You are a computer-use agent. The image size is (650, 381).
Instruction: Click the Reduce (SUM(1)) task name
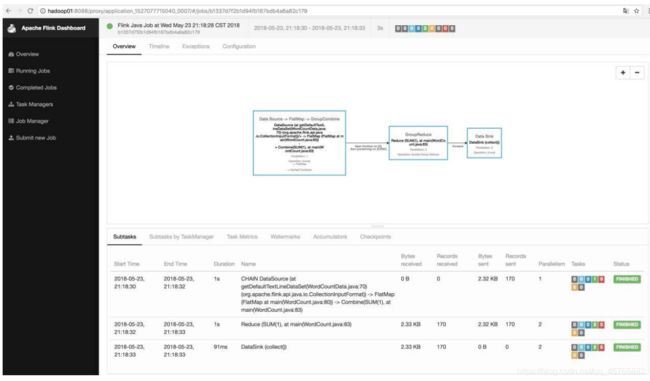point(296,324)
